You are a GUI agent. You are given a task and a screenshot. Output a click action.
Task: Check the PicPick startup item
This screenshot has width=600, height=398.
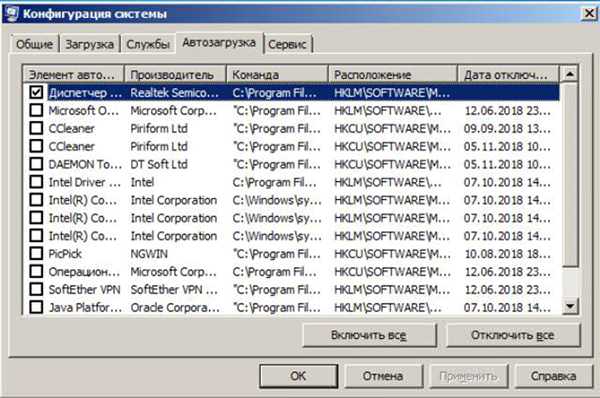(36, 253)
